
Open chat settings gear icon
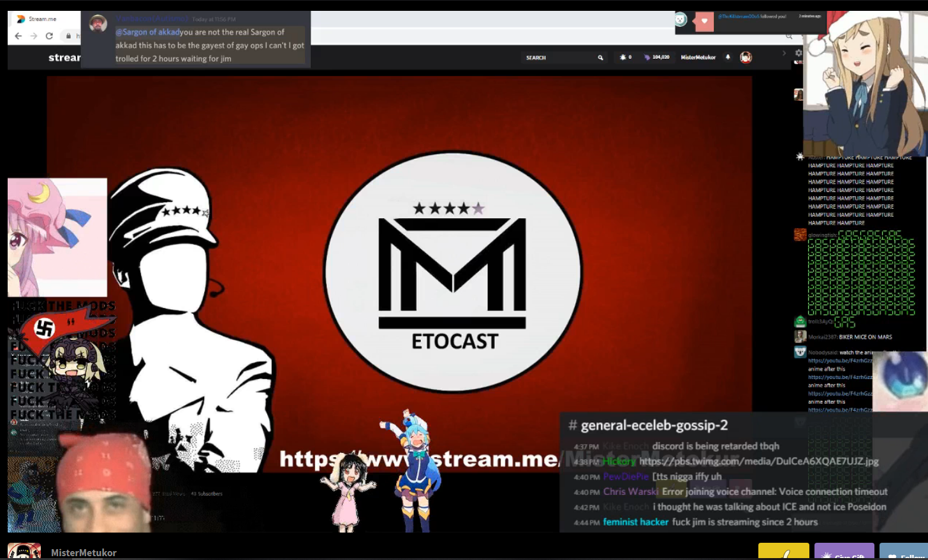[798, 53]
